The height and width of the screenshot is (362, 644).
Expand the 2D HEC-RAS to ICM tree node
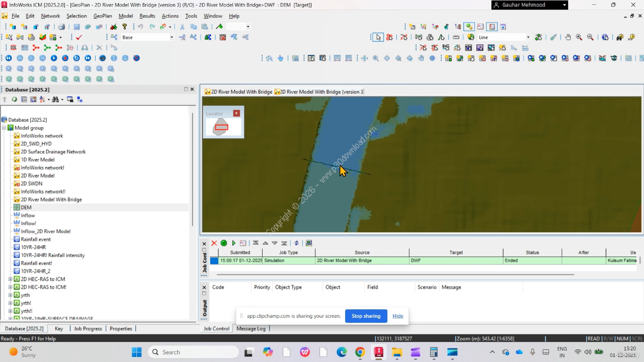pos(10,279)
